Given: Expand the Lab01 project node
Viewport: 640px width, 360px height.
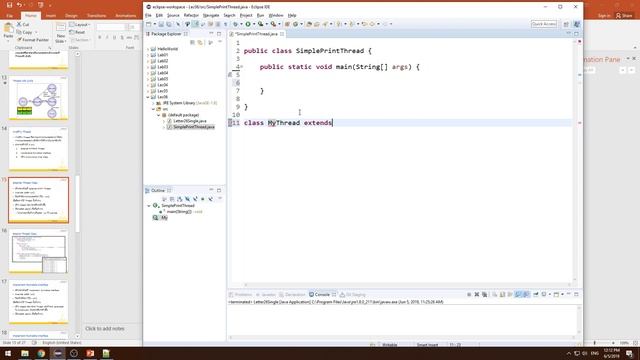Looking at the screenshot, I should [148, 55].
